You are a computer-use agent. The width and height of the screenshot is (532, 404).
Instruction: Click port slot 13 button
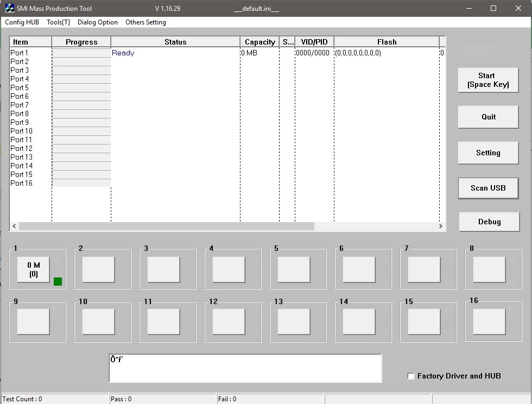tap(294, 322)
